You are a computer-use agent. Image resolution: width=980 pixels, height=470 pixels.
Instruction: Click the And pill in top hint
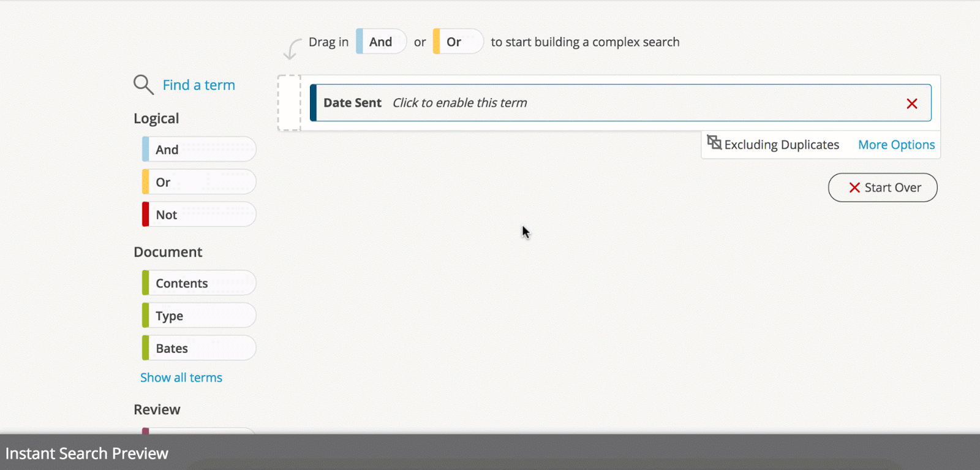point(381,41)
